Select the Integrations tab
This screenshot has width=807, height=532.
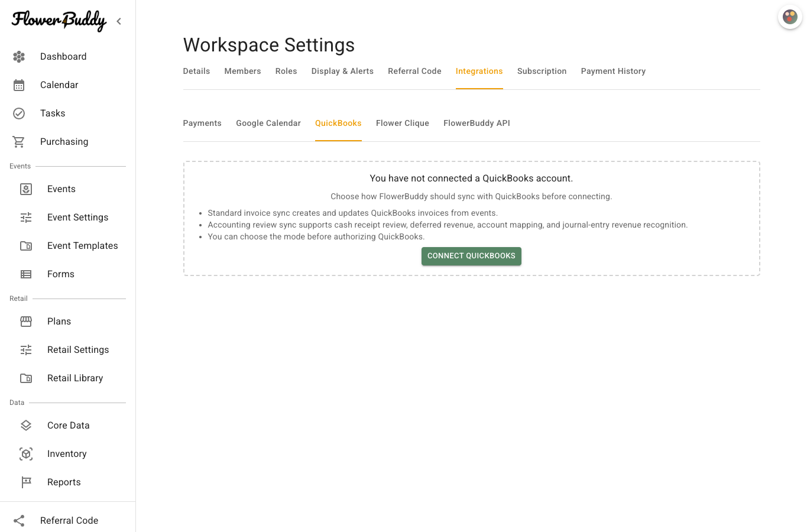coord(479,71)
